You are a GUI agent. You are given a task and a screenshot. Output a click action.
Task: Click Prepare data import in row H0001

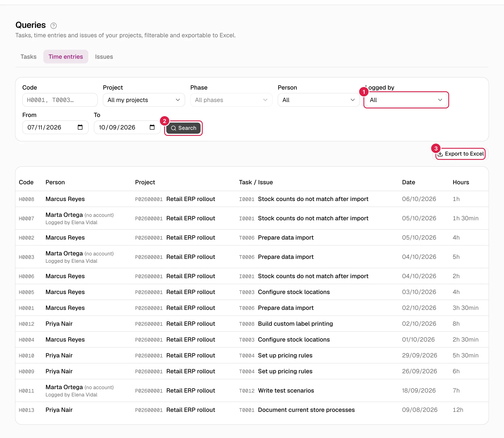(x=286, y=308)
